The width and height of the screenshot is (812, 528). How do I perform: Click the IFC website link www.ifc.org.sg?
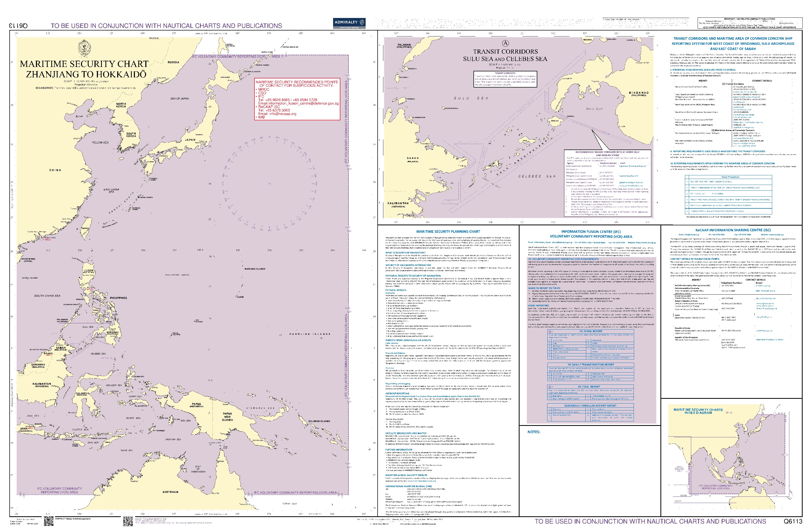point(646,243)
